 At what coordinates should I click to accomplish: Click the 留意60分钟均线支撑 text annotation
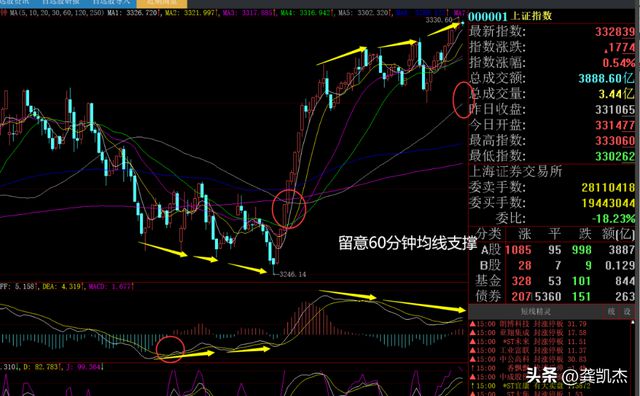(x=407, y=243)
